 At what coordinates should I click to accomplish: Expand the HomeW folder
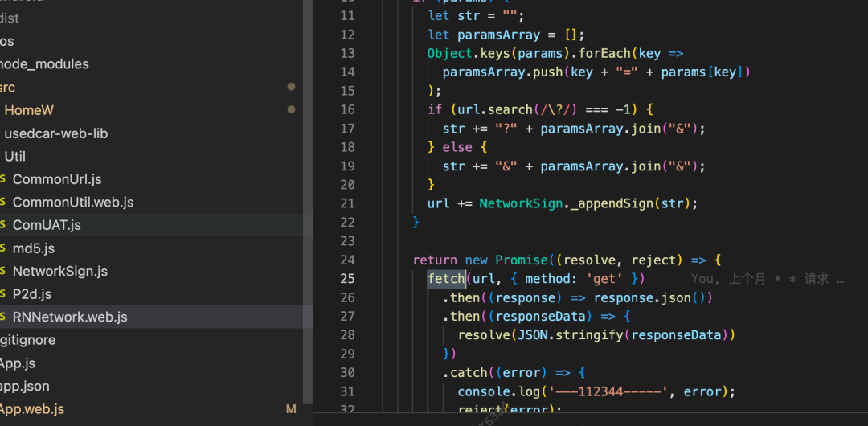click(29, 110)
